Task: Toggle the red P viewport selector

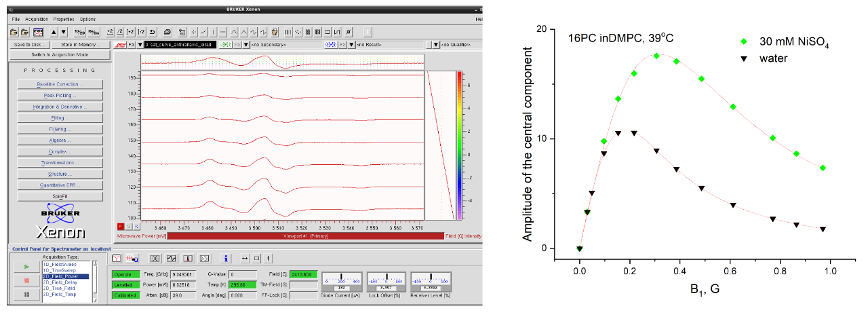Action: (120, 225)
